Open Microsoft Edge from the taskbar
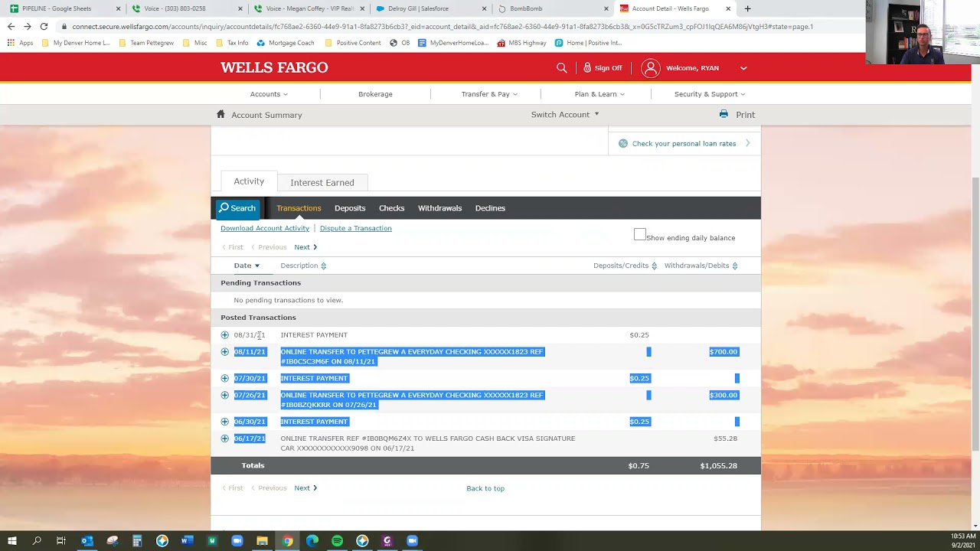Viewport: 980px width, 551px height. [x=312, y=541]
